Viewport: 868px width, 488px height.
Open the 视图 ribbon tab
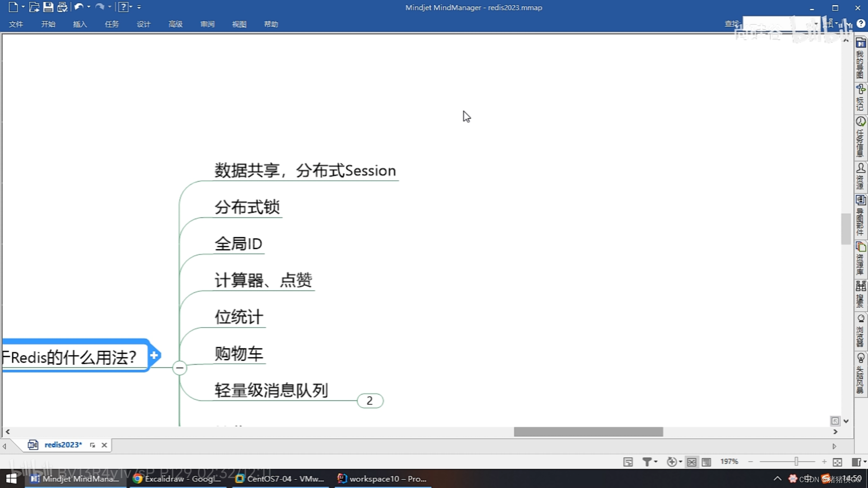coord(239,24)
